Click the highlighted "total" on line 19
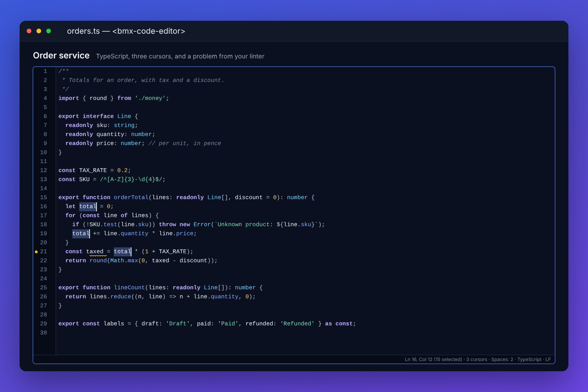588x392 pixels. tap(81, 234)
